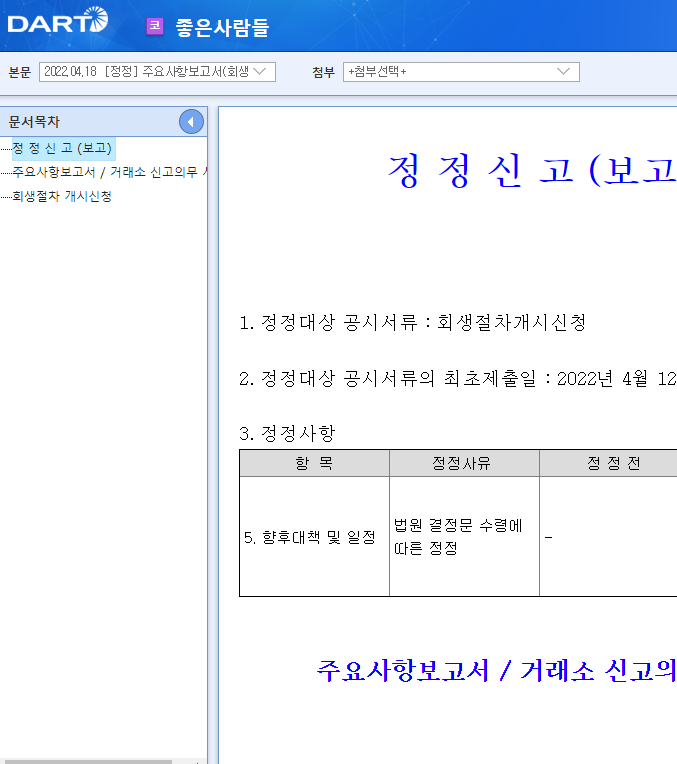Click the purple 코 KOSDAQ market badge

(155, 26)
